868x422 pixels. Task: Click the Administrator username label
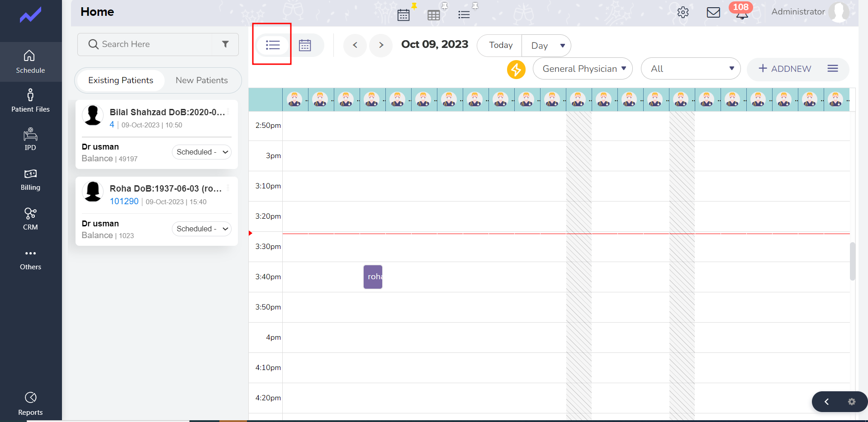point(798,12)
